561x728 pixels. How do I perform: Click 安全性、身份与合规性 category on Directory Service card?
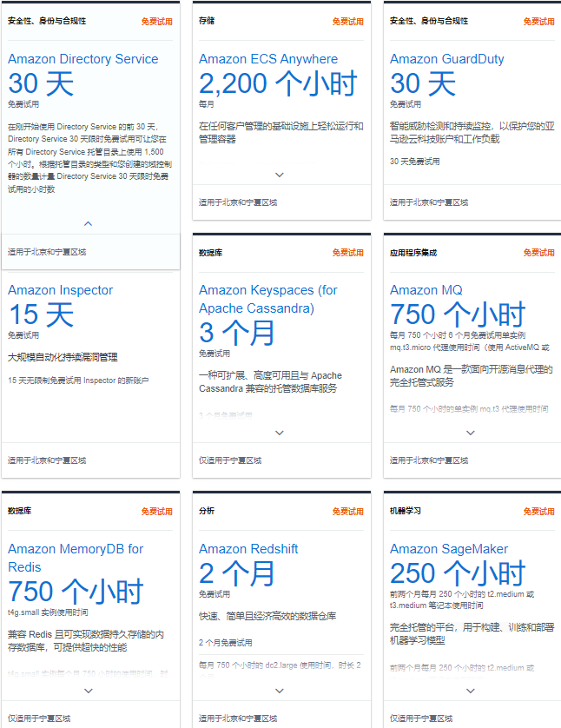click(x=47, y=21)
